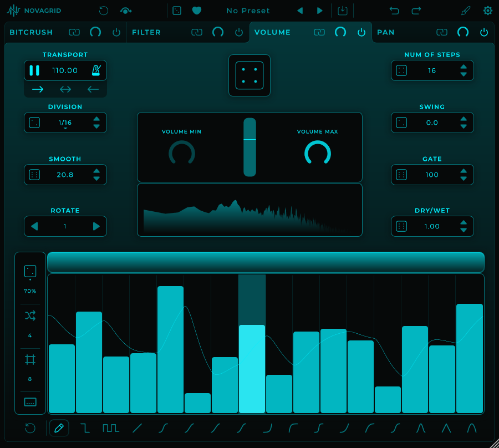This screenshot has width=499, height=448.
Task: Click the shuffle steps icon in left sidebar
Action: coord(30,315)
